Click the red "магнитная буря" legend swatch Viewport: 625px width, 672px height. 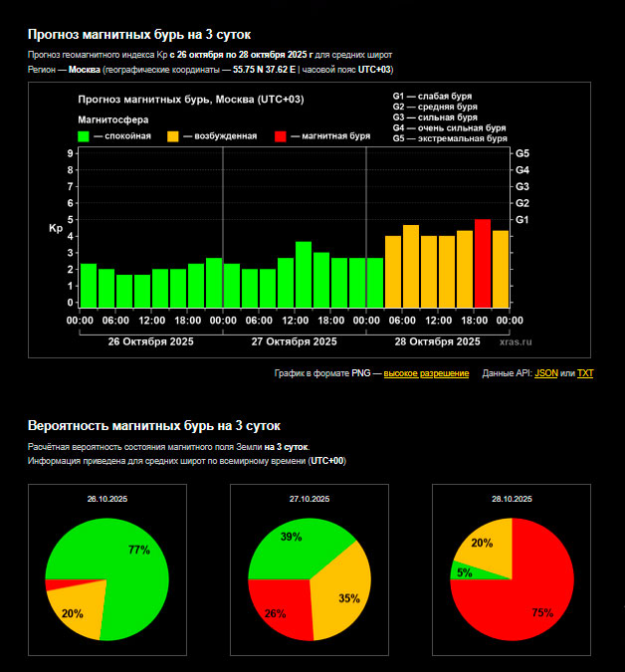[281, 136]
